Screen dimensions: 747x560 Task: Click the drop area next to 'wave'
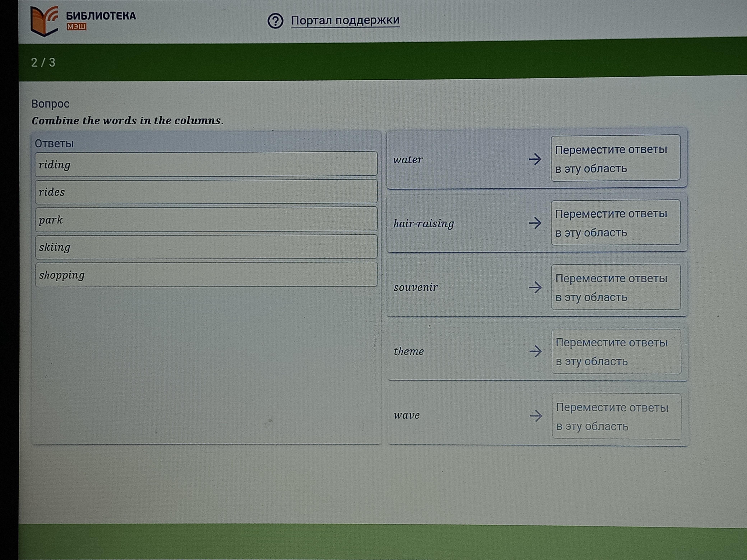tap(617, 417)
